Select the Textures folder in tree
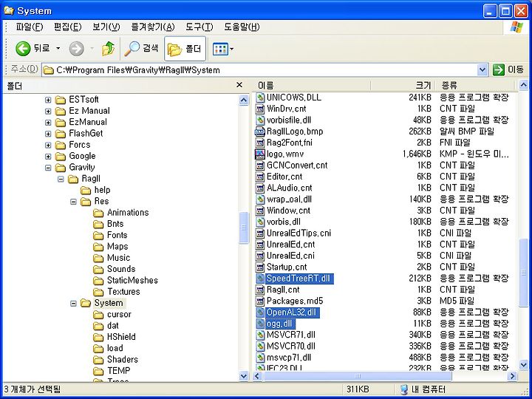Screen dimensions: 532x399 pos(123,292)
